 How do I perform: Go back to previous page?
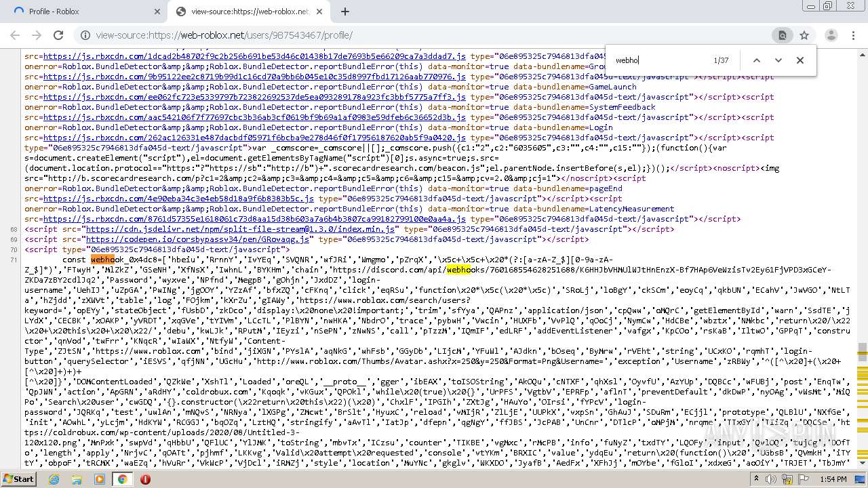(x=16, y=35)
